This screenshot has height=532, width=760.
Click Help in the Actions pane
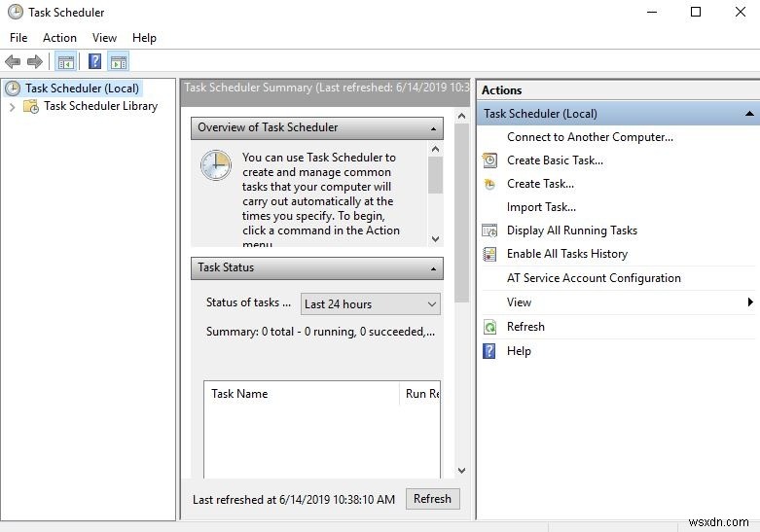click(519, 351)
